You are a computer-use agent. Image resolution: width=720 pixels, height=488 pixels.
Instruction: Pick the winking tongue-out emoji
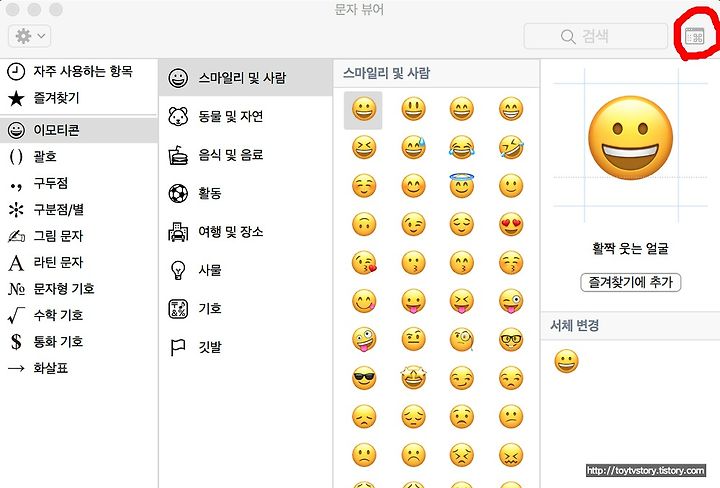pos(511,302)
